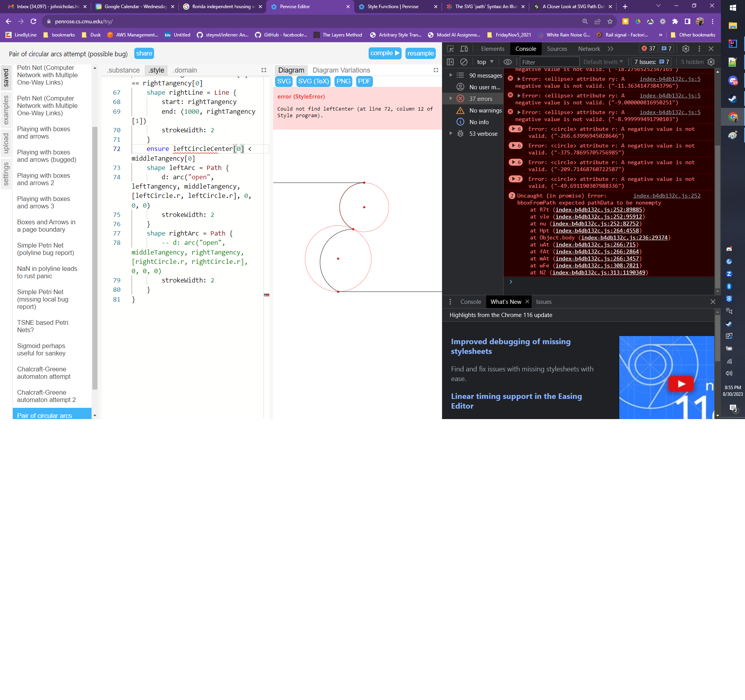Screen dimensions: 745x700
Task: Toggle the device emulation toolbar
Action: (x=464, y=49)
